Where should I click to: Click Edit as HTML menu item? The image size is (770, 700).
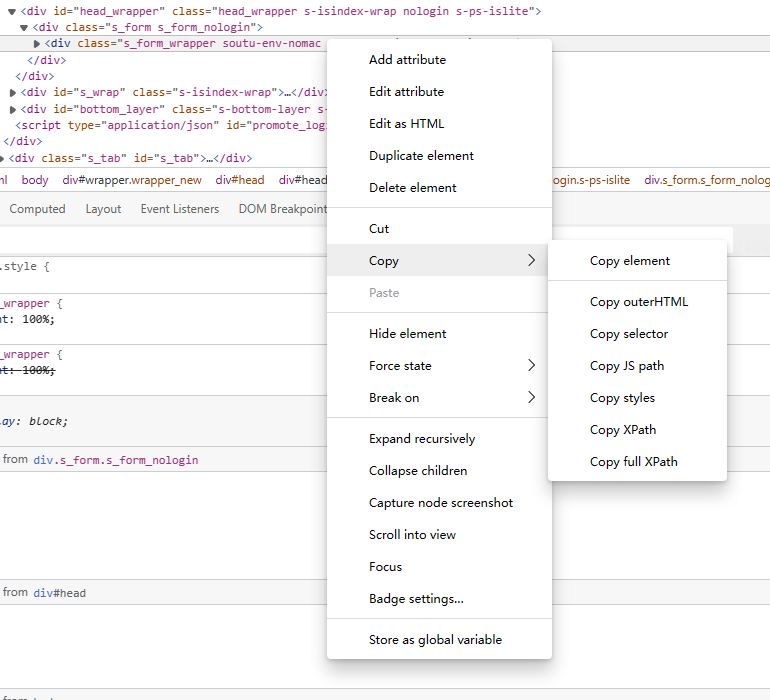click(x=406, y=124)
